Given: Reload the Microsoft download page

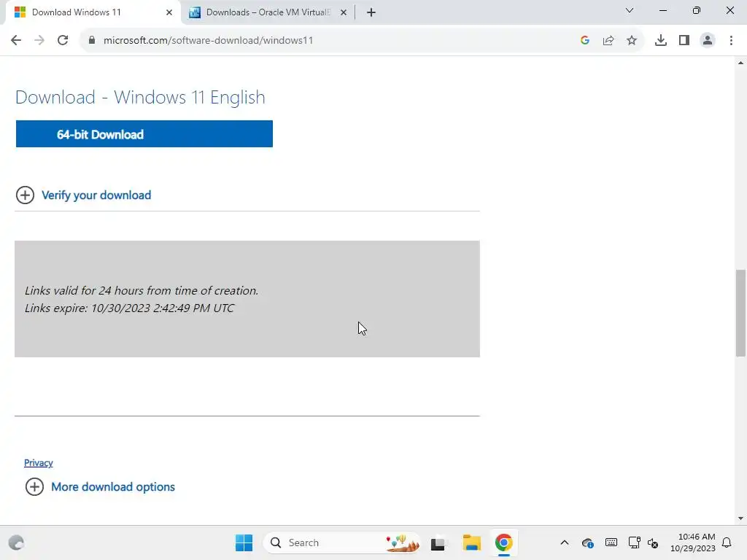Looking at the screenshot, I should click(x=63, y=41).
